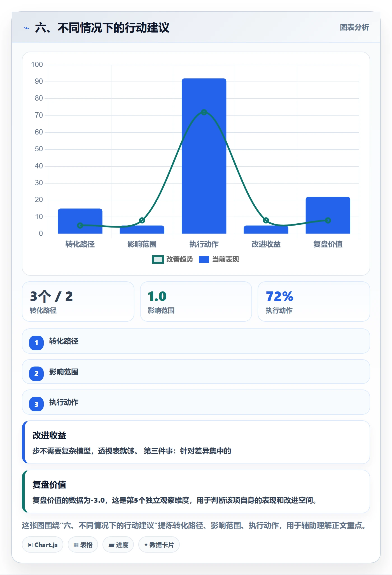Click the 图表分析 label in the header

tap(354, 27)
